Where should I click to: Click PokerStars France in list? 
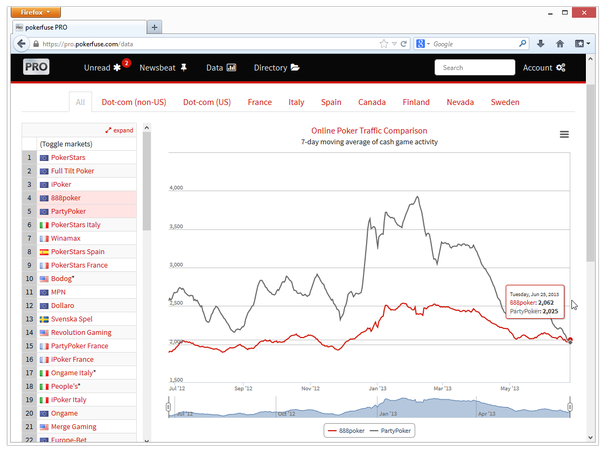click(x=79, y=265)
